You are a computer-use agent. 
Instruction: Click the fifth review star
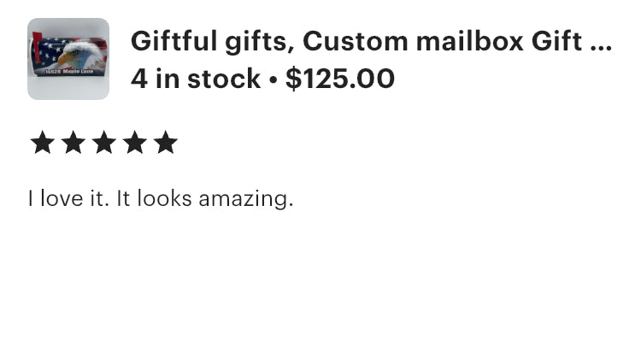pos(166,143)
